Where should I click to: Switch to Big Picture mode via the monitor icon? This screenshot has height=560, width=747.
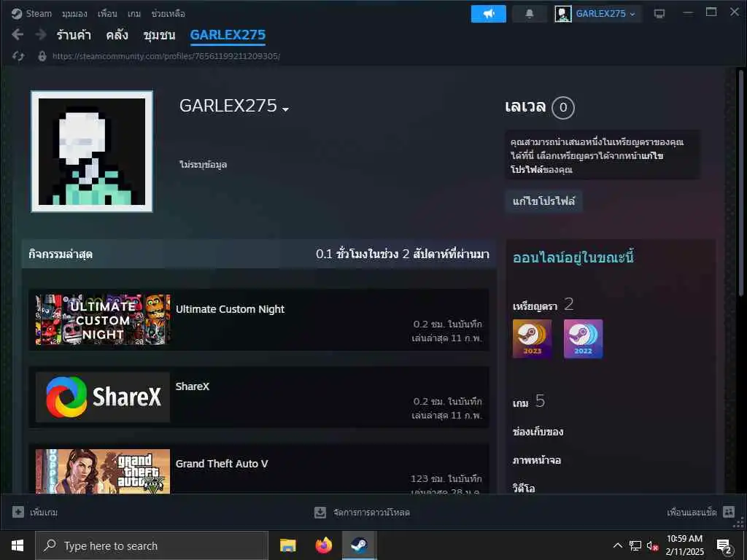pyautogui.click(x=659, y=14)
